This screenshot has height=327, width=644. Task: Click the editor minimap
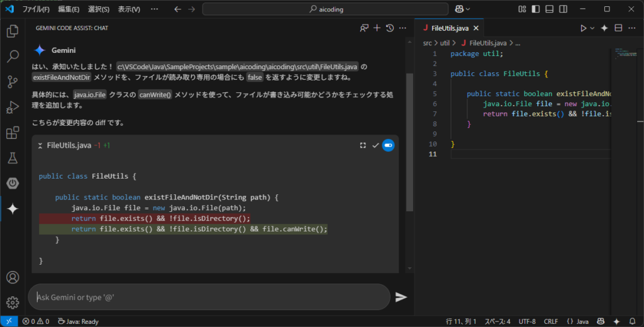coord(626,54)
